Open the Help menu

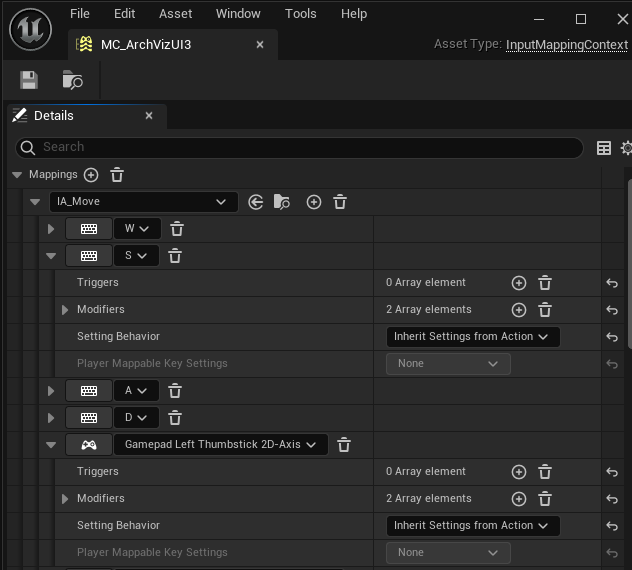354,14
